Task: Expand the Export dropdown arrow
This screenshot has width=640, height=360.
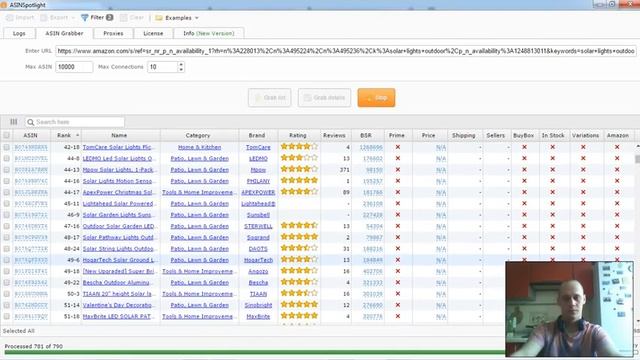Action: 73,18
